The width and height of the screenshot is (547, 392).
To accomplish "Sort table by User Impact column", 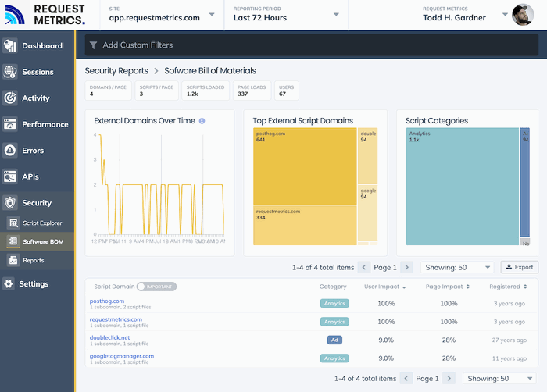I will tap(385, 287).
